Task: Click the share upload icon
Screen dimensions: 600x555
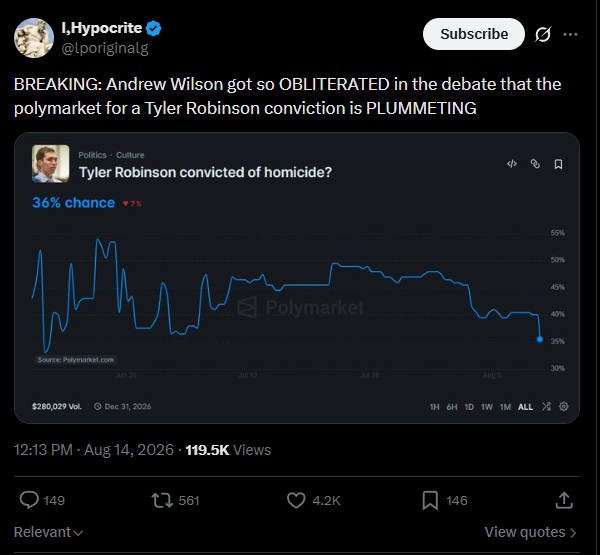Action: pos(564,500)
